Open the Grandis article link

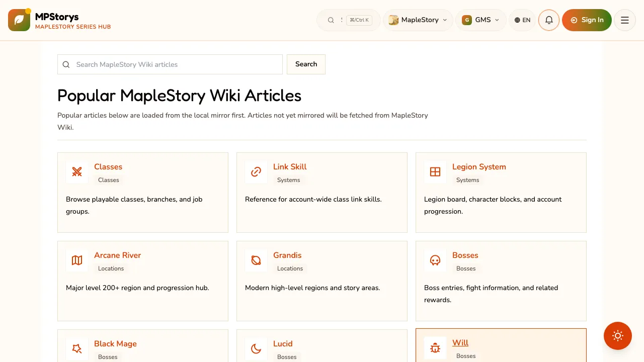(x=287, y=255)
